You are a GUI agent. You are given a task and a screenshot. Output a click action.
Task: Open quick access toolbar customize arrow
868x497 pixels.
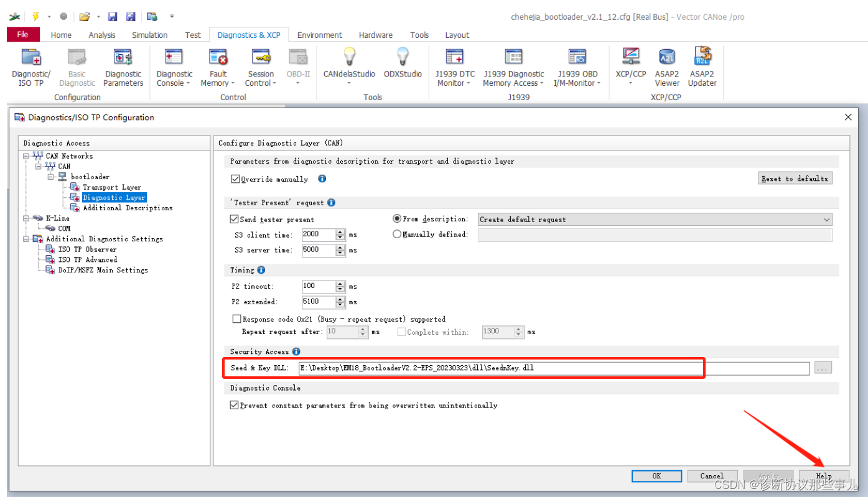[172, 16]
